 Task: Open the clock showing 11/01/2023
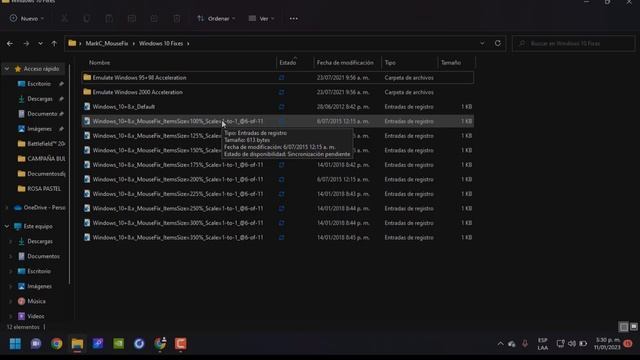(x=607, y=344)
